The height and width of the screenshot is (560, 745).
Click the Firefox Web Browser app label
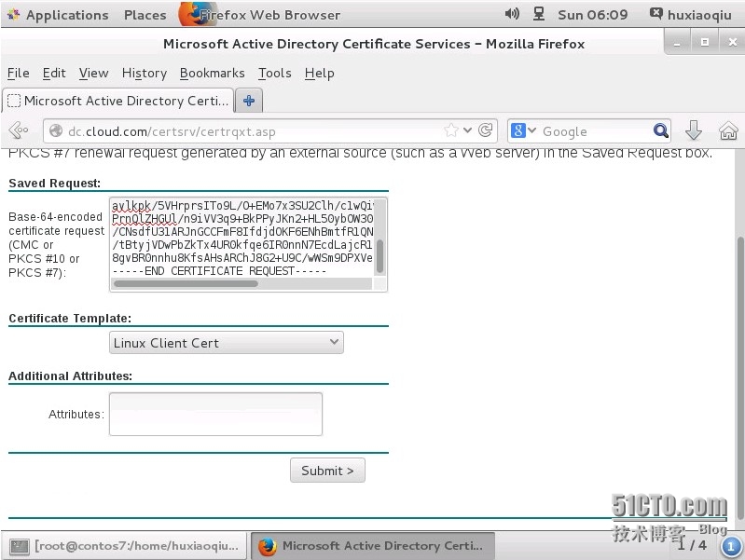[x=260, y=15]
